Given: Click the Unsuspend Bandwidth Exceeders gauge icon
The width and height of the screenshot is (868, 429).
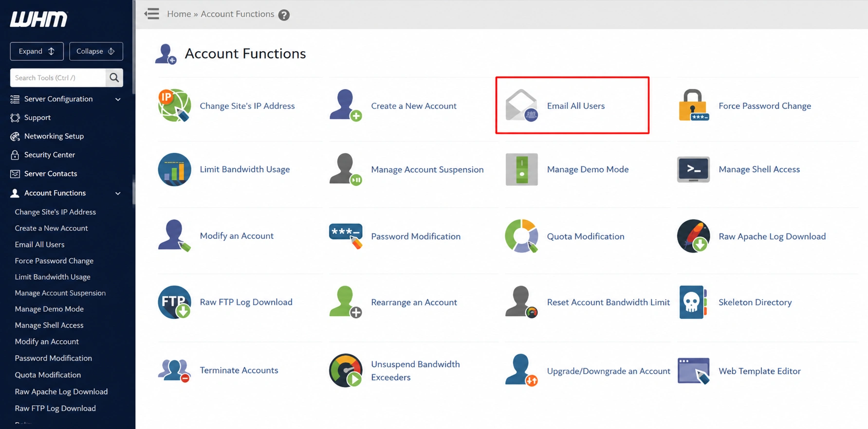Looking at the screenshot, I should tap(346, 371).
